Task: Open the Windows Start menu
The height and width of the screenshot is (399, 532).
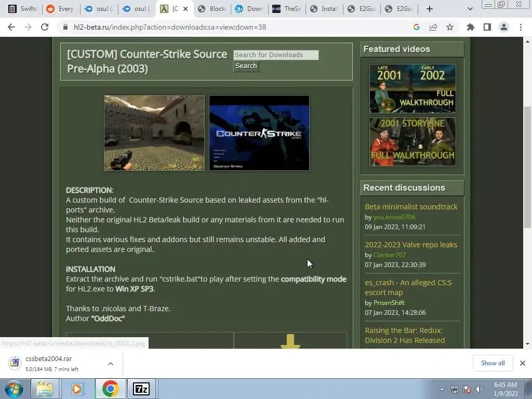Action: 14,389
